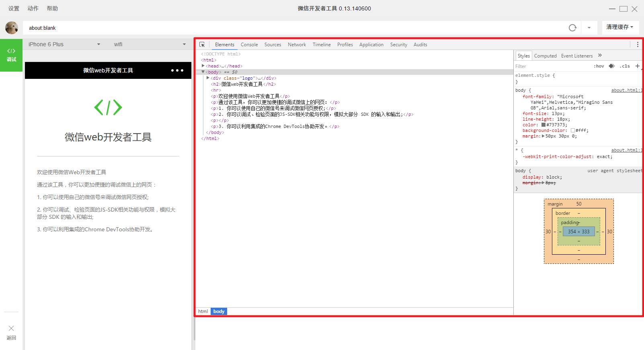644x350 pixels.
Task: Click the #737373 color swatch
Action: [544, 125]
